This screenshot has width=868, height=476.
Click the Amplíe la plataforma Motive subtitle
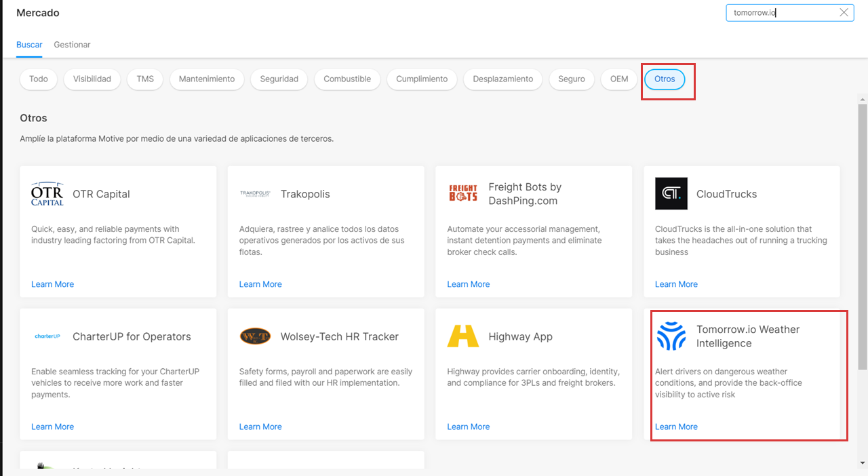tap(176, 138)
